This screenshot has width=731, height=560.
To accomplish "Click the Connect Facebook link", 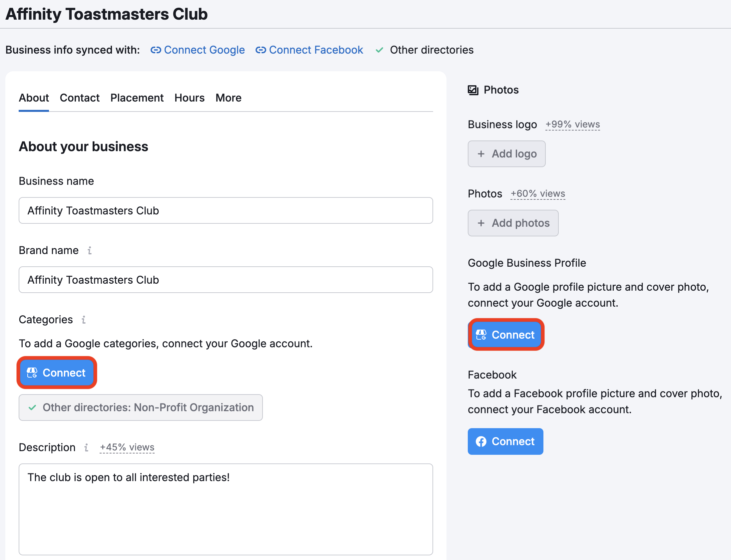I will coord(316,50).
